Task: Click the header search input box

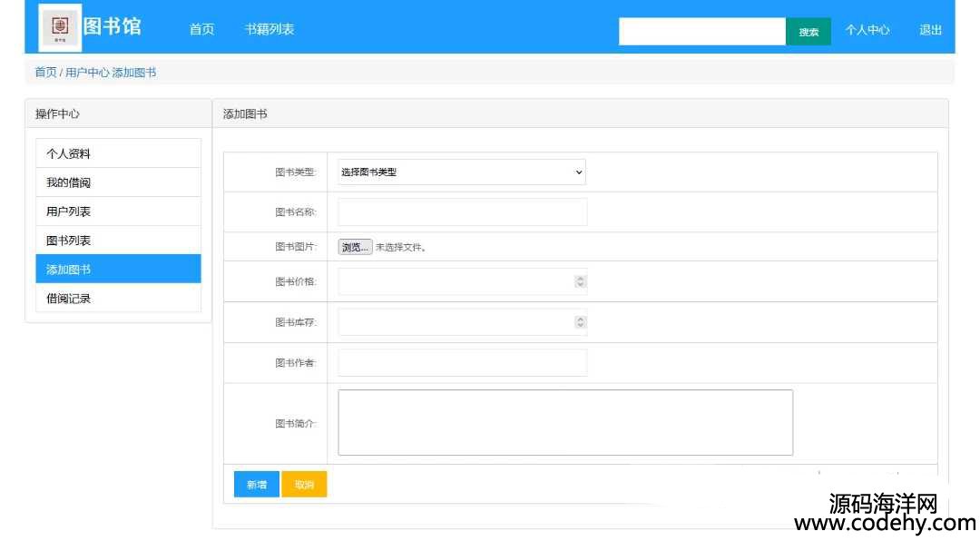Action: click(701, 31)
